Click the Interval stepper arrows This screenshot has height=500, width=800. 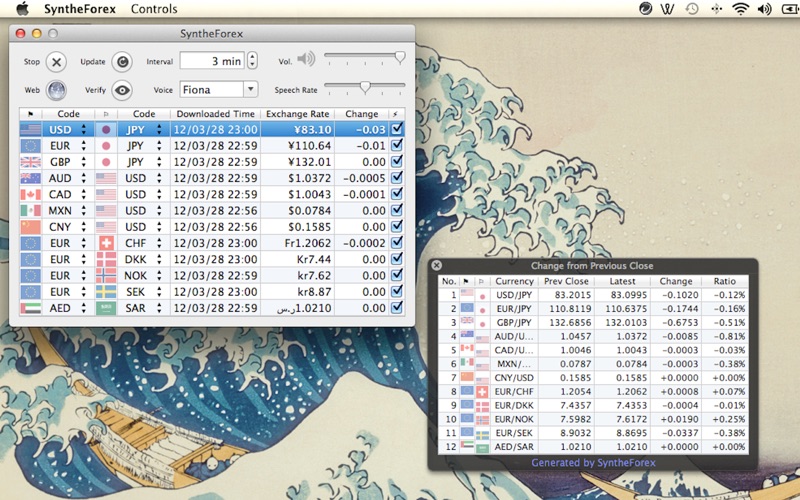[x=252, y=61]
